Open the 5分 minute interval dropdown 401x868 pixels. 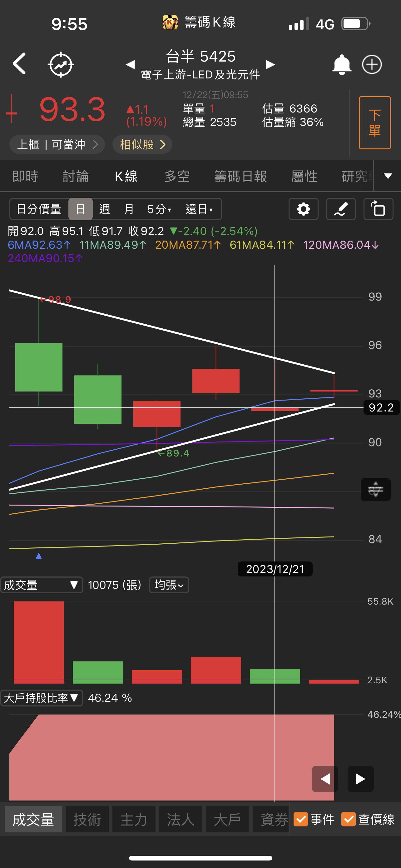(159, 209)
